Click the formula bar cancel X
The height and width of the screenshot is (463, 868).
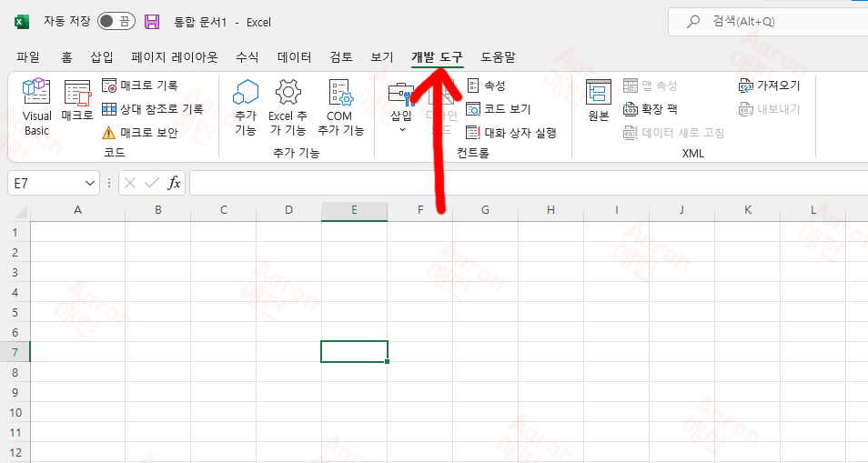tap(130, 183)
